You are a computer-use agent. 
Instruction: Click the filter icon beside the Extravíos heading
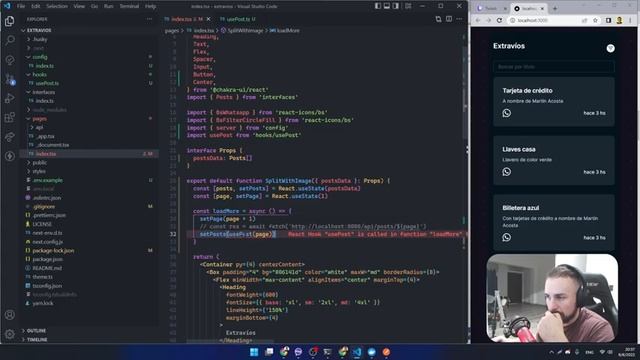(x=610, y=48)
